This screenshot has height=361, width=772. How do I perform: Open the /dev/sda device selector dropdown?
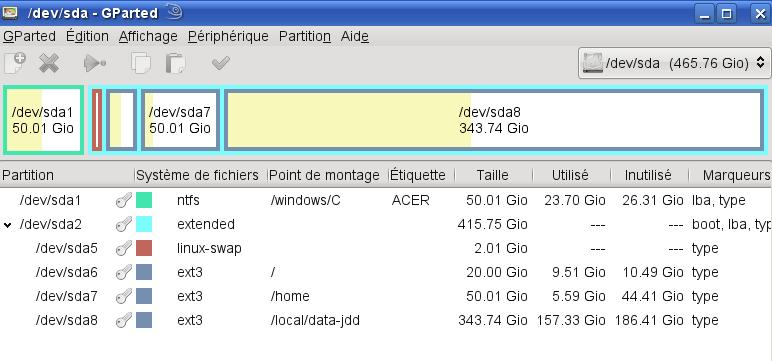[675, 63]
